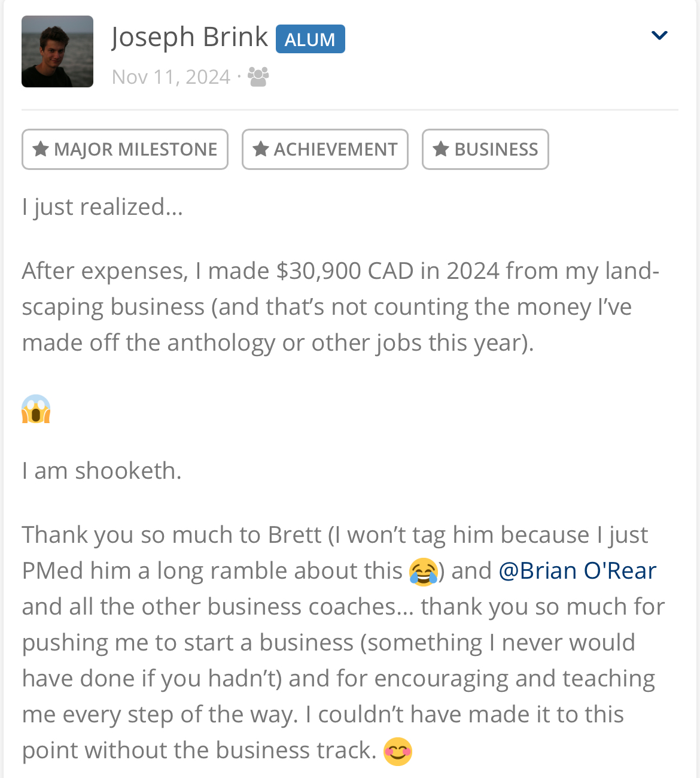
Task: Open Joseph Brink's profile name link
Action: [x=190, y=37]
